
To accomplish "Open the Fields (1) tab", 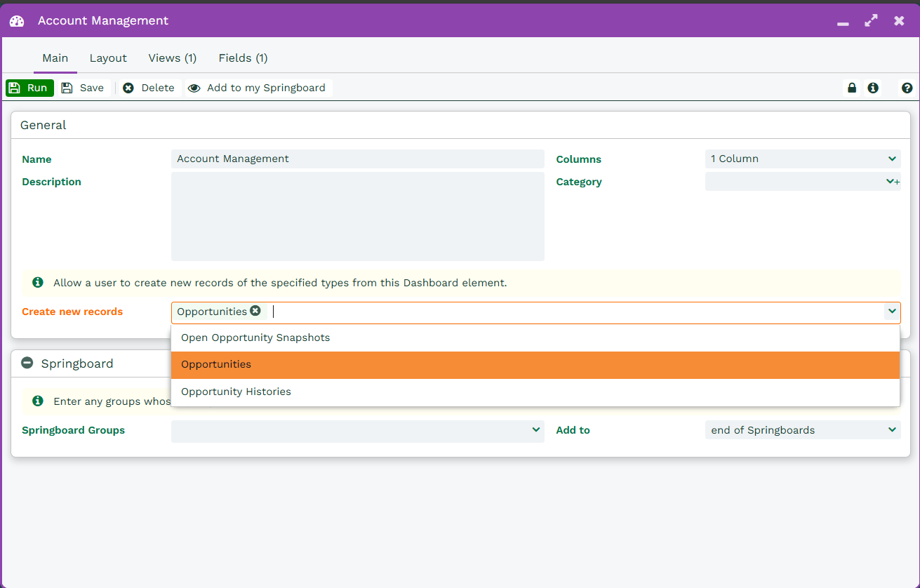I will click(243, 58).
